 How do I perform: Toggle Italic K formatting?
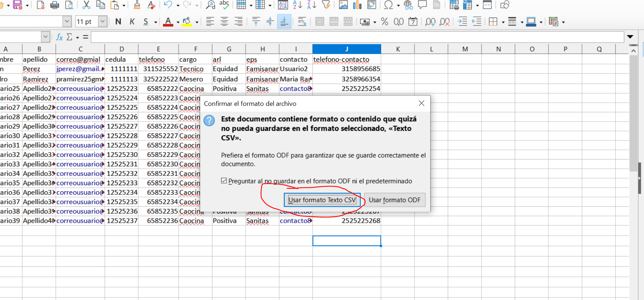click(x=132, y=22)
